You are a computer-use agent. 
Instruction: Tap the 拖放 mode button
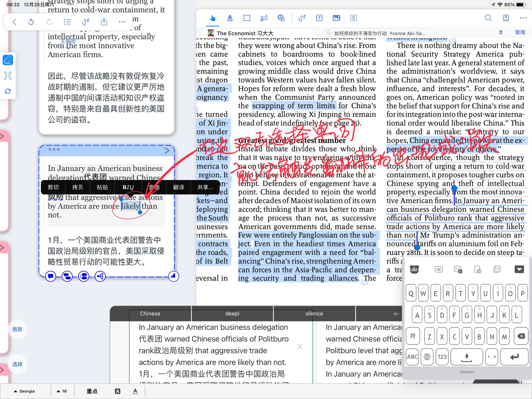coord(17,329)
